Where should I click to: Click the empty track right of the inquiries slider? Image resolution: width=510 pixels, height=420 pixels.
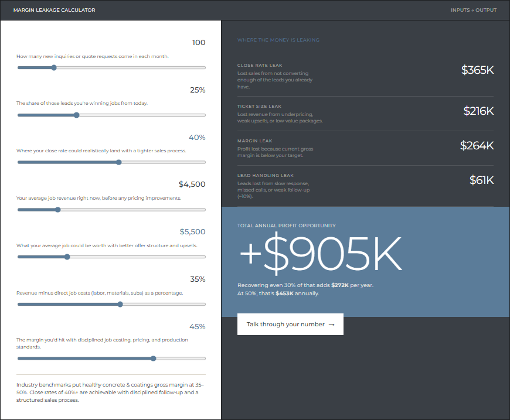point(131,67)
